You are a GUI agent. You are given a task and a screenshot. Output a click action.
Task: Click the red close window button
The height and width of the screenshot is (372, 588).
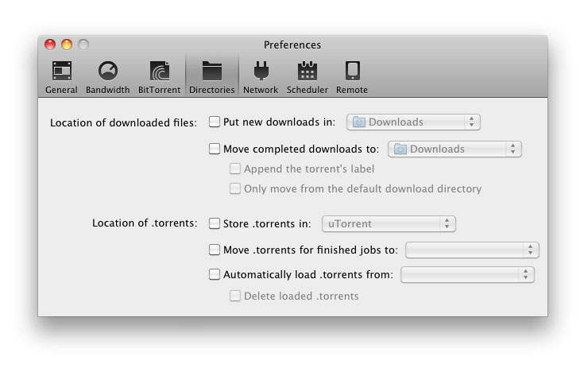click(50, 45)
